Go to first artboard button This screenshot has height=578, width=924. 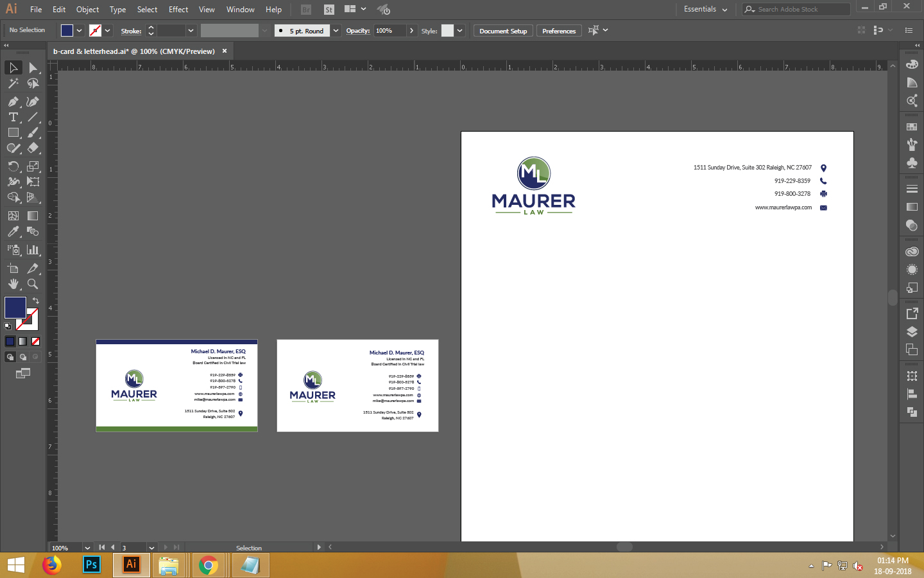coord(102,548)
